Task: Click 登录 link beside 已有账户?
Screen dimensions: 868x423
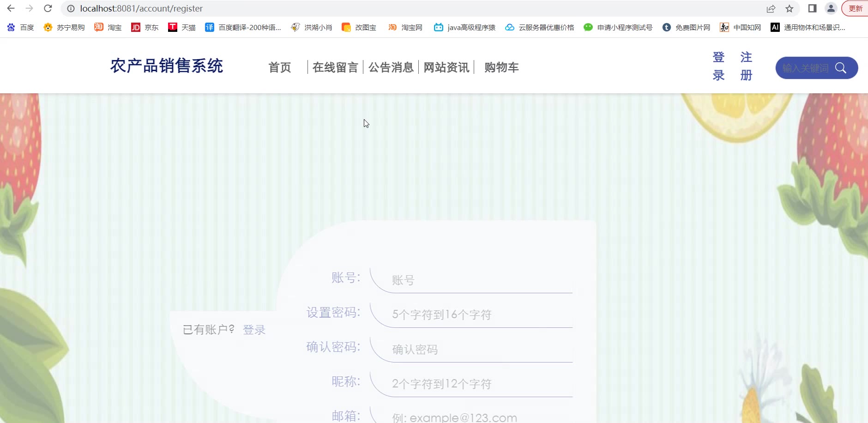Action: click(x=254, y=330)
